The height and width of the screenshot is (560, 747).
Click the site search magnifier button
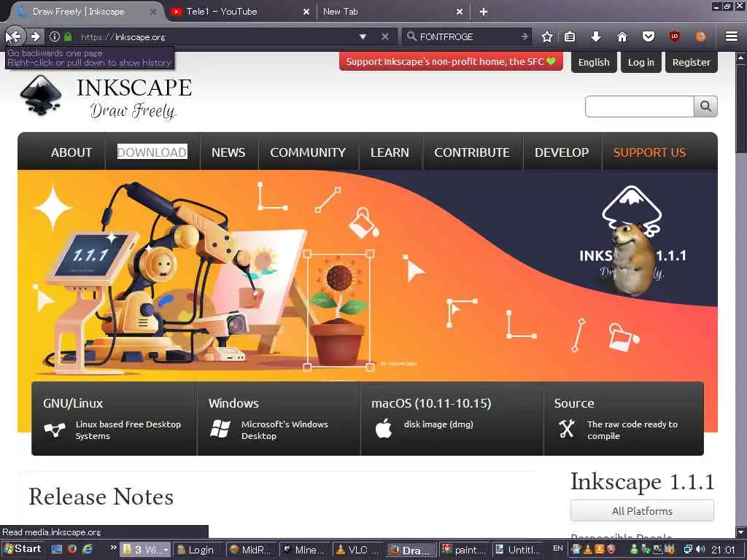click(x=705, y=106)
